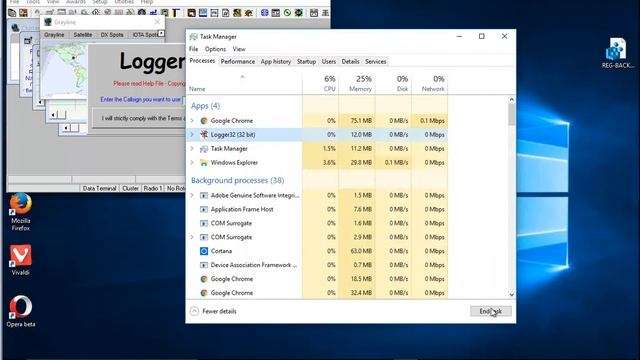The height and width of the screenshot is (360, 640).
Task: Switch to the Startup tab
Action: point(306,62)
